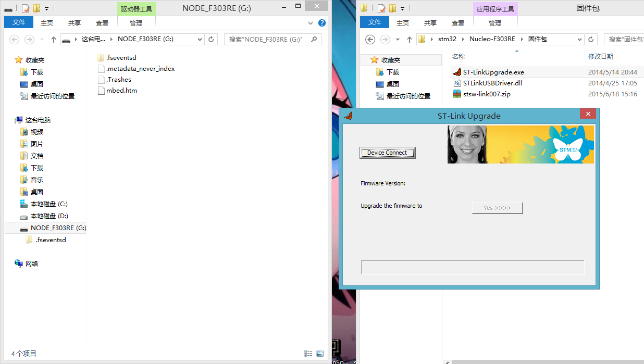Open the 文件 menu in 固件包 window
This screenshot has height=364, width=644.
point(375,23)
